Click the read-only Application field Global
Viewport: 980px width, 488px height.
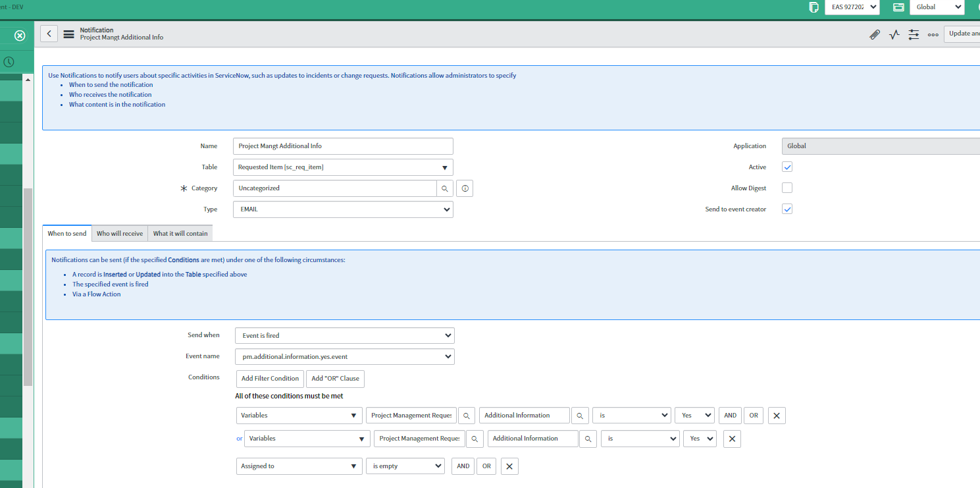881,146
